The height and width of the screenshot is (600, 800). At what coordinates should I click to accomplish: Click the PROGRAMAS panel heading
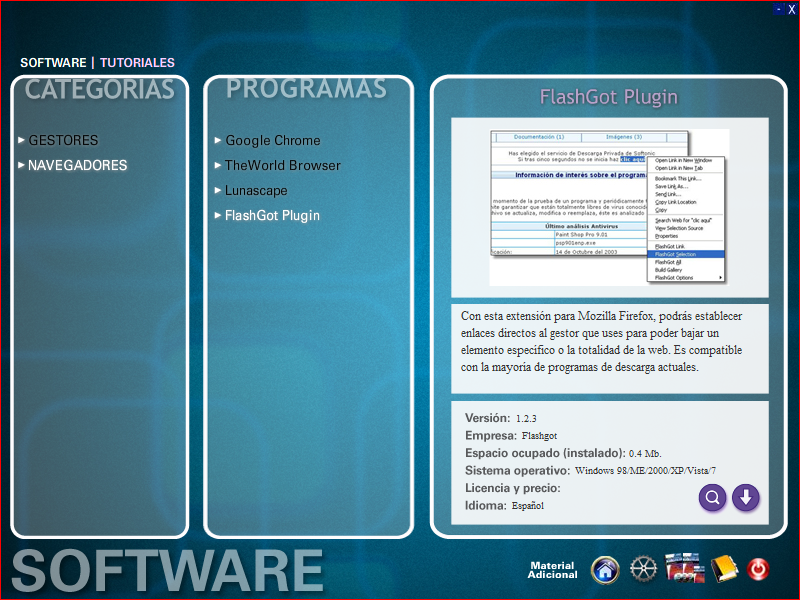(x=307, y=88)
